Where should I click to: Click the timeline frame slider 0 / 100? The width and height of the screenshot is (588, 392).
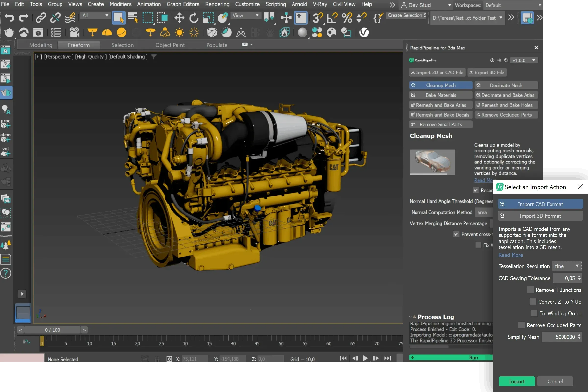click(52, 330)
